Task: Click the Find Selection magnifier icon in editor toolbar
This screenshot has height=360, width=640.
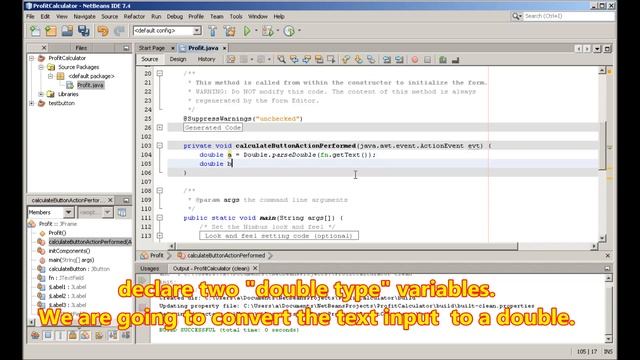Action: coord(282,60)
